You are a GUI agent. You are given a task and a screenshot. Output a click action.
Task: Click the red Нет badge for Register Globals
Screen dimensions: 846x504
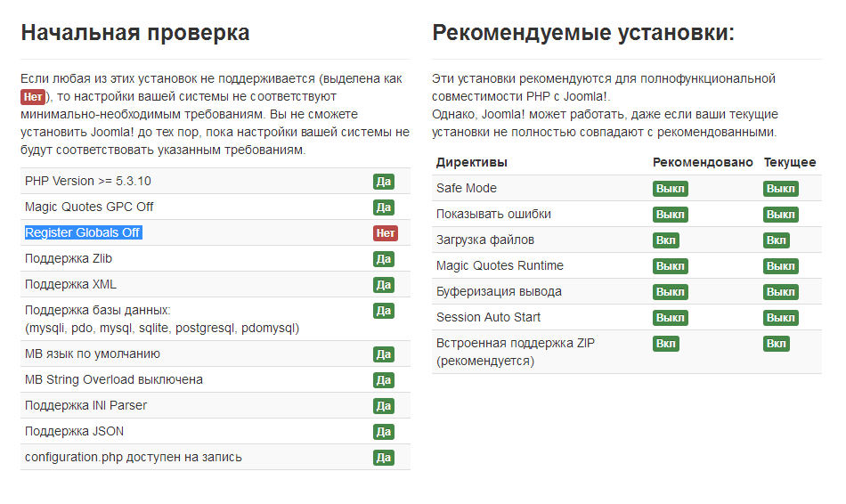click(386, 233)
